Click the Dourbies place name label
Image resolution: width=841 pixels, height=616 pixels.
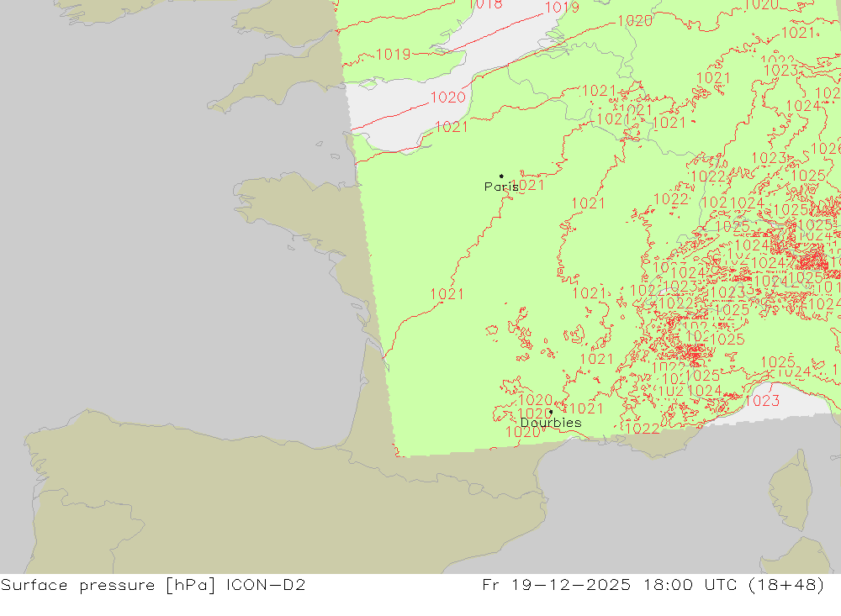551,423
